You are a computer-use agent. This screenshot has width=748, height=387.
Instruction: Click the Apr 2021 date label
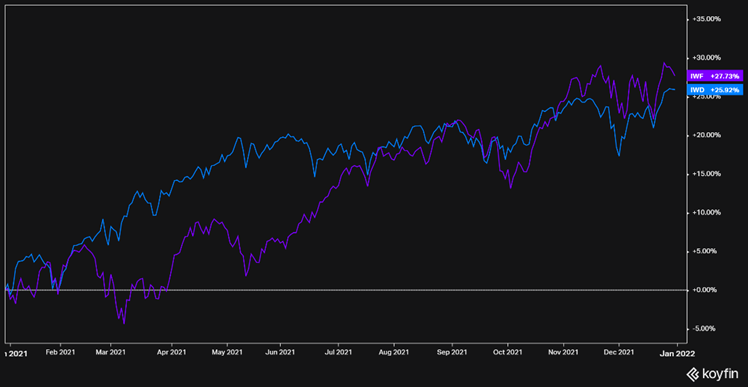[171, 353]
